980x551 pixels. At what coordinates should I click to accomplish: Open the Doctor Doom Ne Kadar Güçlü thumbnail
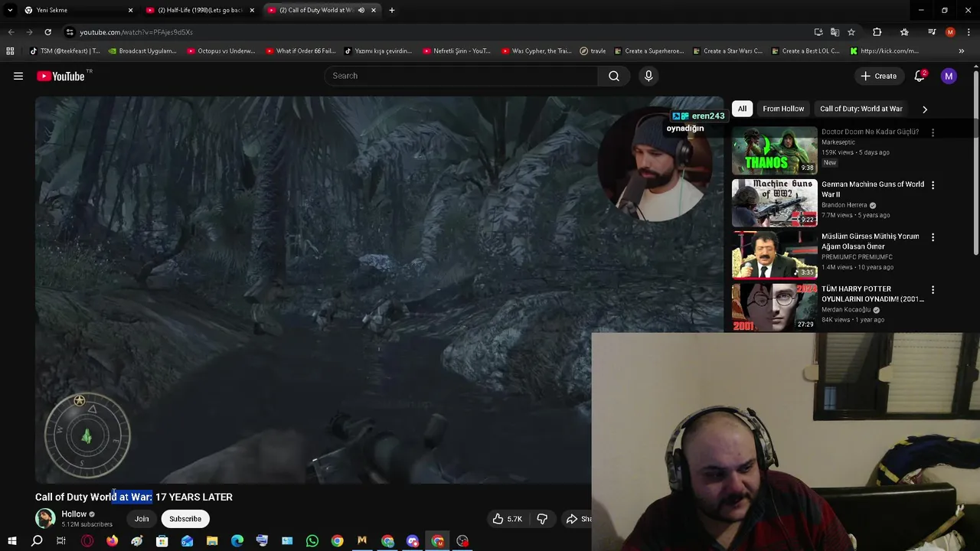[x=775, y=150]
